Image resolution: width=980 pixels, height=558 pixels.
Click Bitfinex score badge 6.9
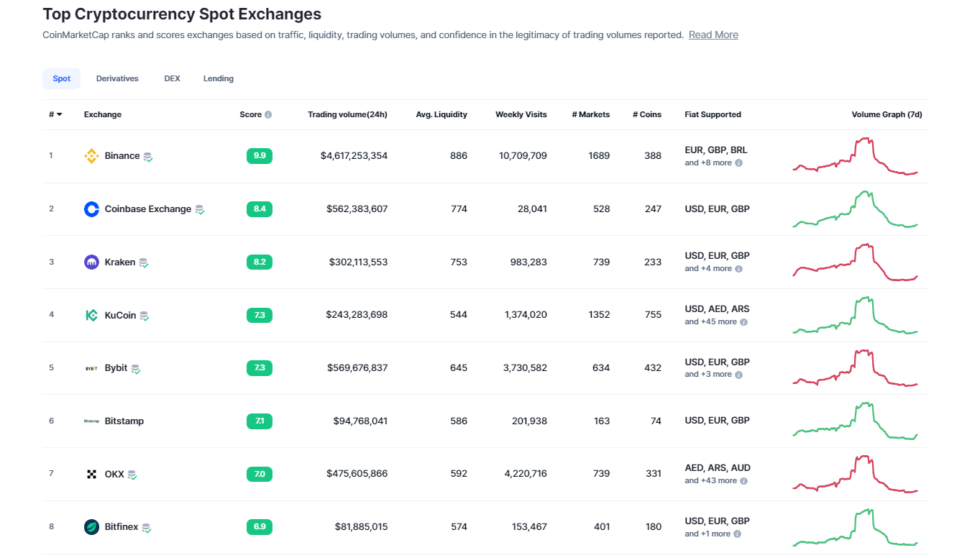(x=260, y=527)
